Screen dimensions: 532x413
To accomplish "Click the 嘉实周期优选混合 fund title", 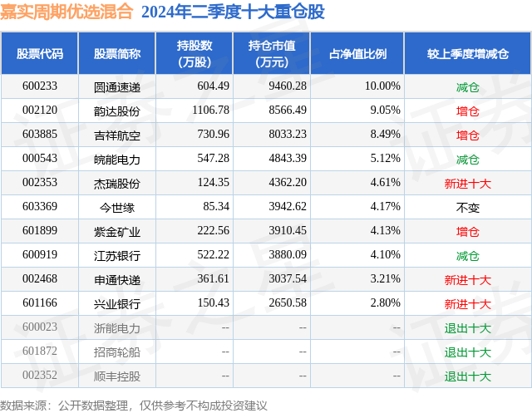I will [x=66, y=12].
